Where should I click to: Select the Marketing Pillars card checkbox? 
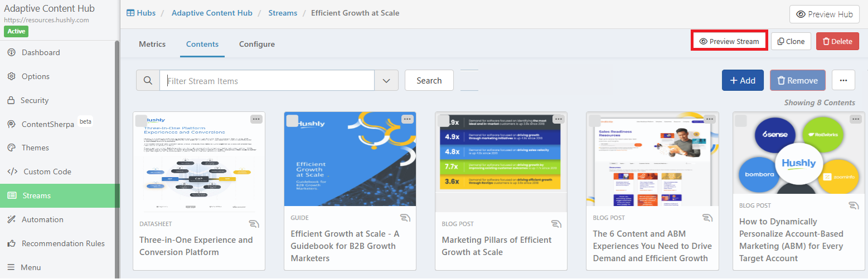[x=443, y=121]
